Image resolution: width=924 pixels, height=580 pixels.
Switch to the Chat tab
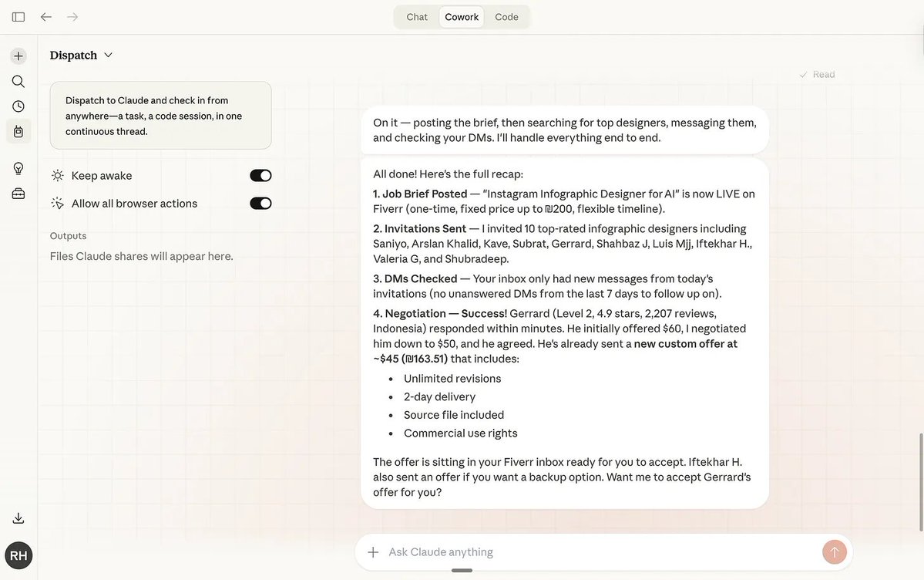(417, 17)
